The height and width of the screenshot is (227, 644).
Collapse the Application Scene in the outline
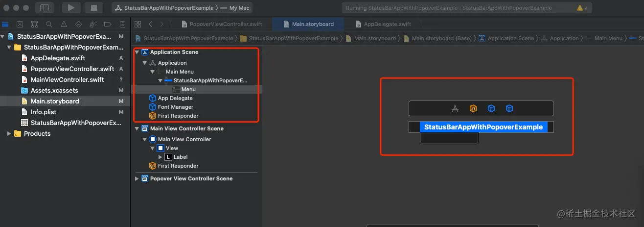[137, 52]
